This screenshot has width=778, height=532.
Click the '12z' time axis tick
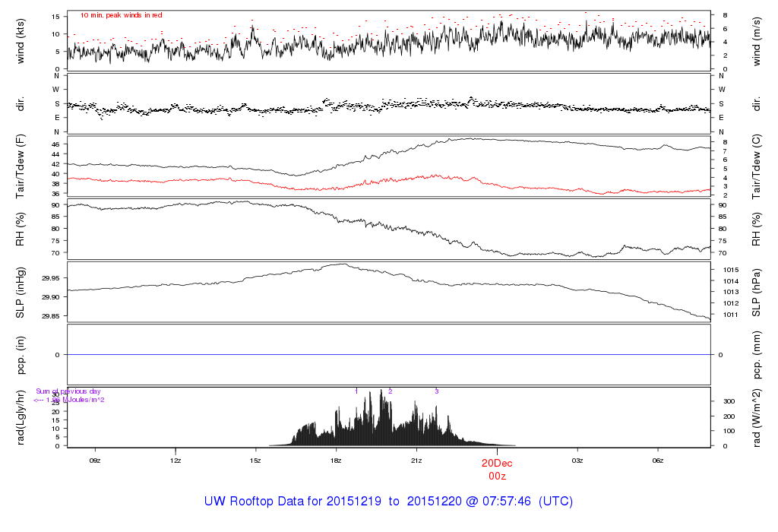pos(176,461)
